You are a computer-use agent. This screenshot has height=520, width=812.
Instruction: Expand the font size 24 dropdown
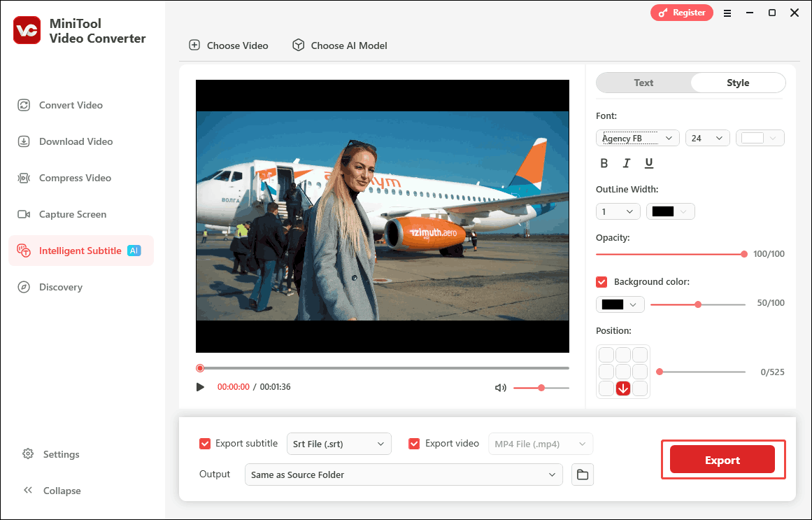707,138
